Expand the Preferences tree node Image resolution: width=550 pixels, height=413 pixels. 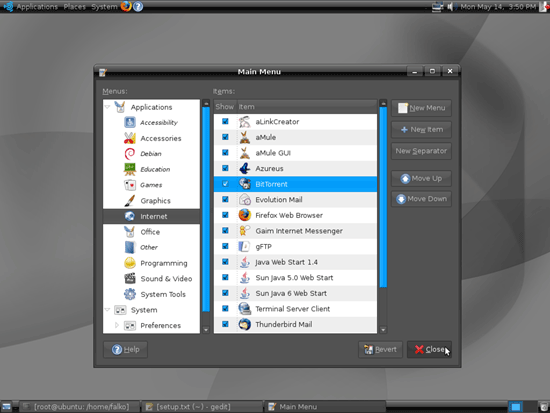117,325
